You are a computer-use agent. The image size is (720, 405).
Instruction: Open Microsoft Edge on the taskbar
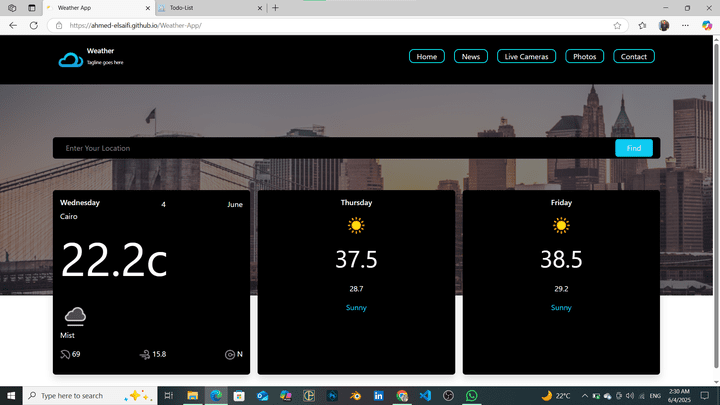click(216, 395)
